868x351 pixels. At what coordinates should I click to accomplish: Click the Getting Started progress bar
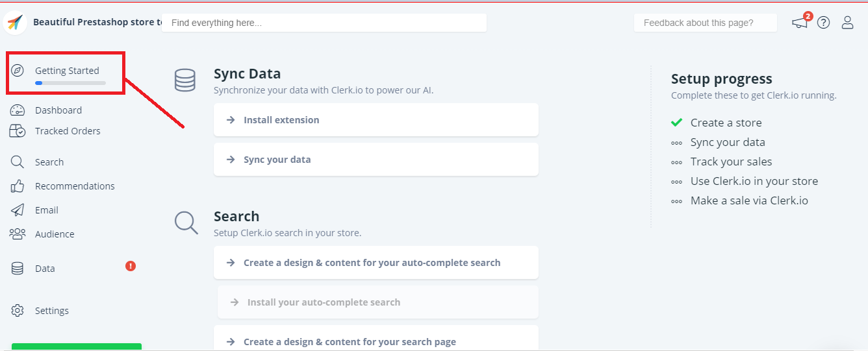(70, 83)
